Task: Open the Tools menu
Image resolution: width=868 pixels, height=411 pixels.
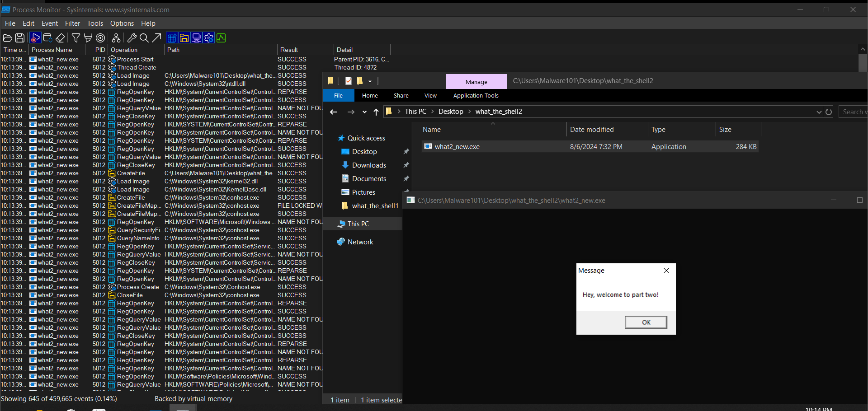Action: point(95,23)
